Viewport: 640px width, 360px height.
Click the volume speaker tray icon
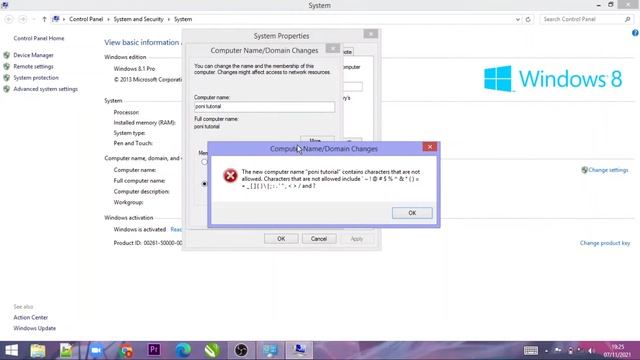click(590, 351)
